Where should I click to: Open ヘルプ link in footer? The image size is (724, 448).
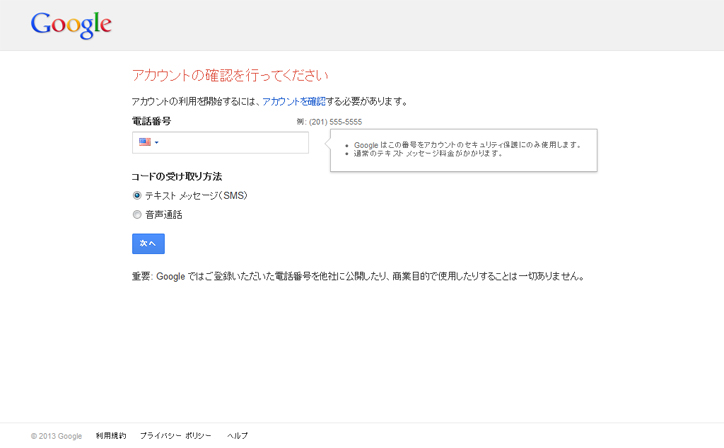click(x=237, y=436)
